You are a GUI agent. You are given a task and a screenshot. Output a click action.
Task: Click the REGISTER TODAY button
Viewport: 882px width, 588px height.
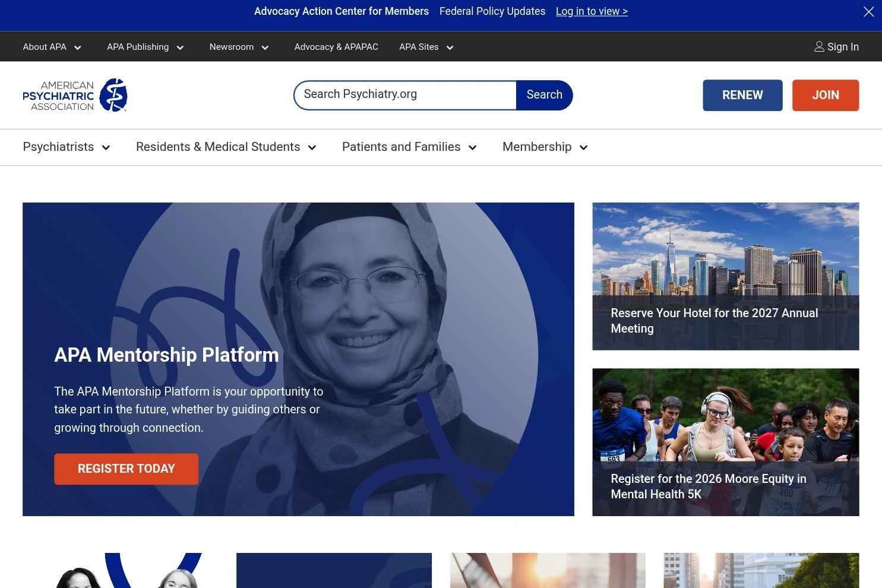click(x=127, y=469)
